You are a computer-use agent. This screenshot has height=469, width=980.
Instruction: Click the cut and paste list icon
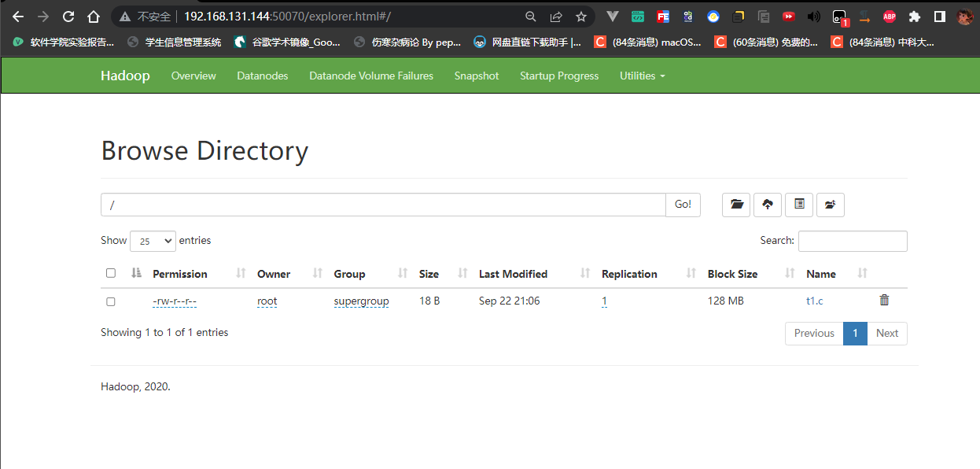[x=799, y=205]
